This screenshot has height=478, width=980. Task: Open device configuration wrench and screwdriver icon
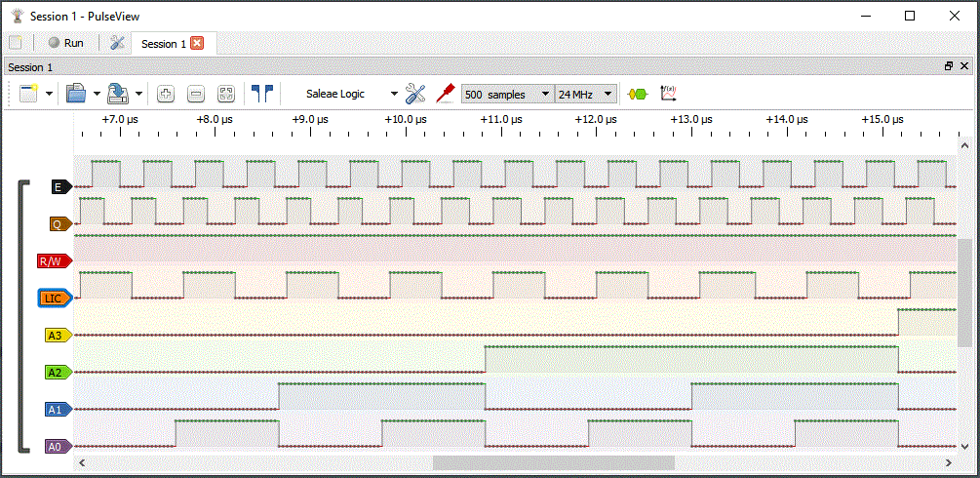(x=416, y=94)
